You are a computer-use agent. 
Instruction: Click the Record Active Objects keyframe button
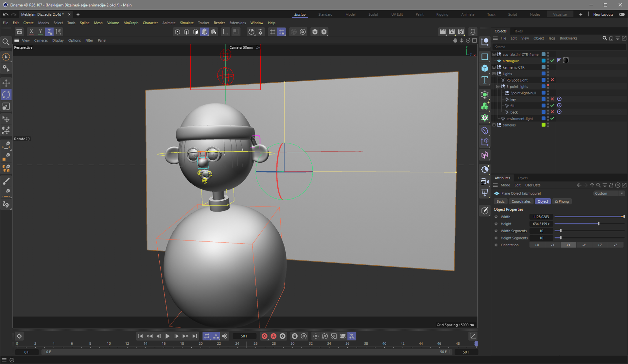click(264, 336)
